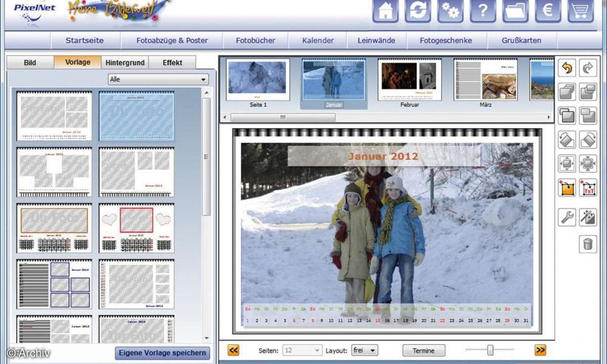This screenshot has height=364, width=607.
Task: Rotate the object left
Action: (x=567, y=140)
